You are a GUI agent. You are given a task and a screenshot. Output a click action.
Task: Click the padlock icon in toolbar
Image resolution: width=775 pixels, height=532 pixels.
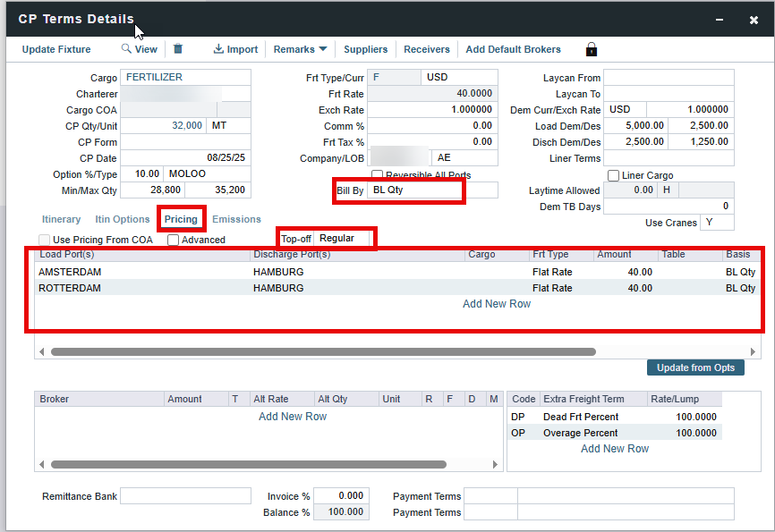point(592,49)
